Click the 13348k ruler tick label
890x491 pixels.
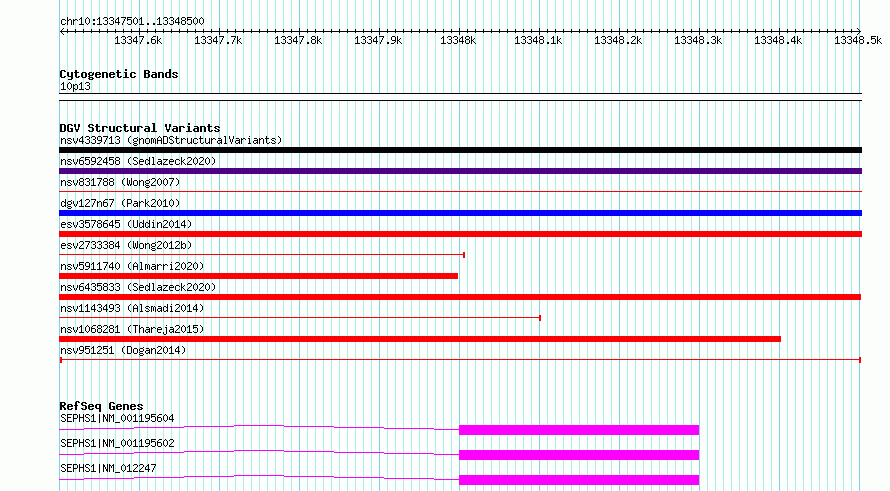(x=458, y=41)
